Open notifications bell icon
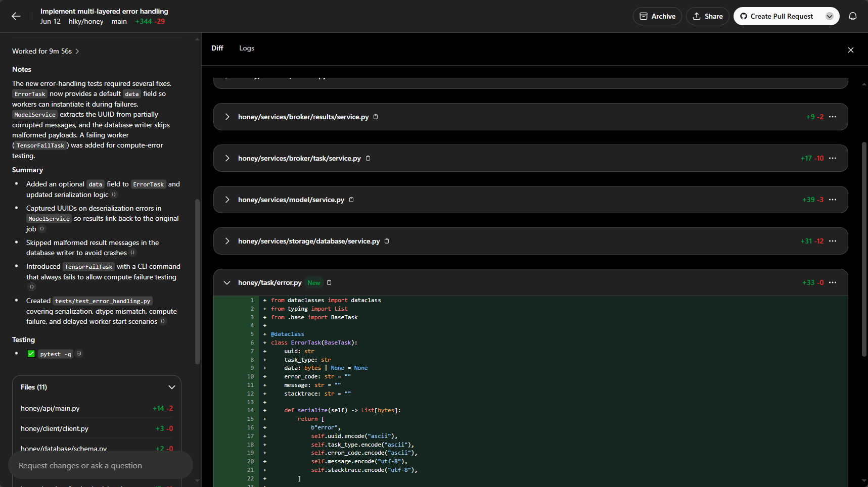This screenshot has height=487, width=868. pos(853,16)
